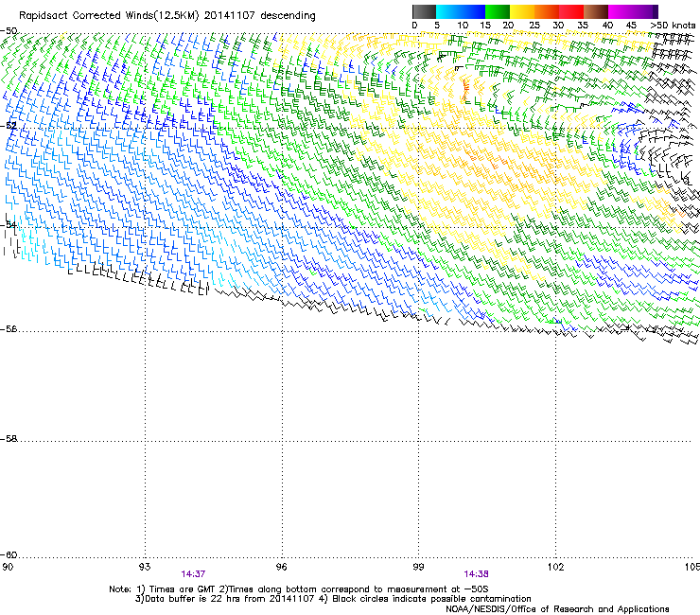Click the '-60' latitude axis label
This screenshot has height=615, width=700.
[9, 555]
